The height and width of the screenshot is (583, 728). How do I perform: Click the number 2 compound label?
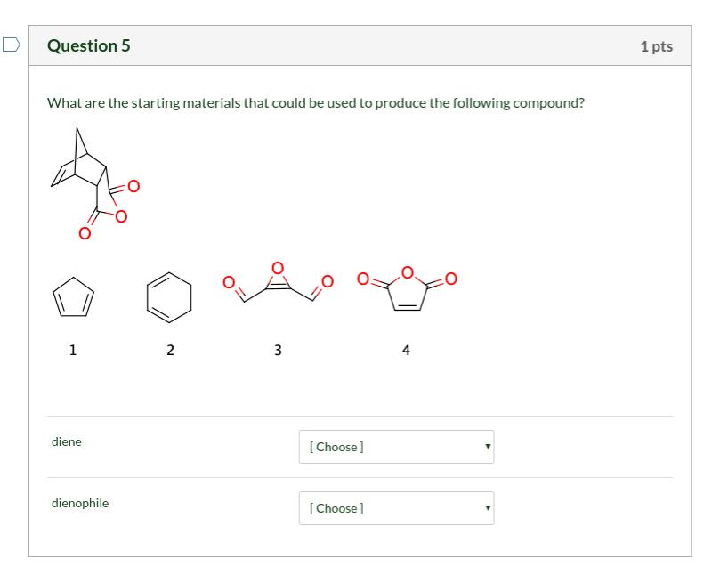[170, 350]
